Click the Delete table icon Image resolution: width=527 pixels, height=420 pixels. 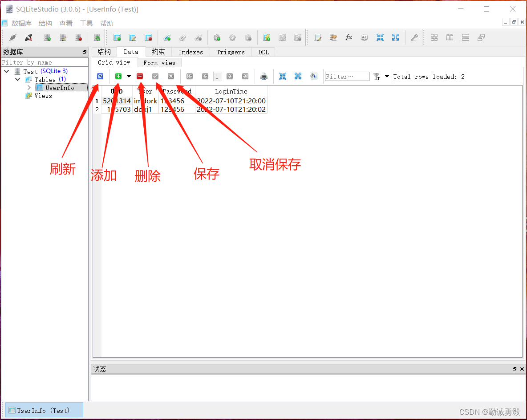pyautogui.click(x=148, y=37)
